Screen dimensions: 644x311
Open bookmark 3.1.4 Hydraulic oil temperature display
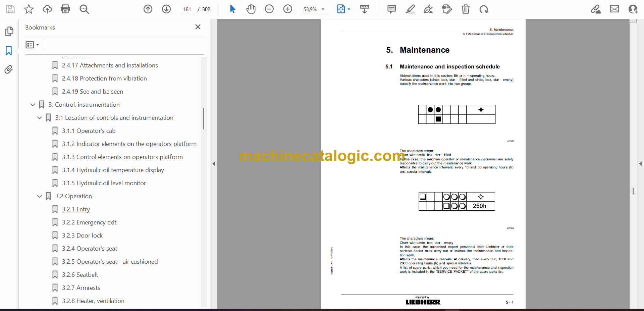(x=113, y=170)
